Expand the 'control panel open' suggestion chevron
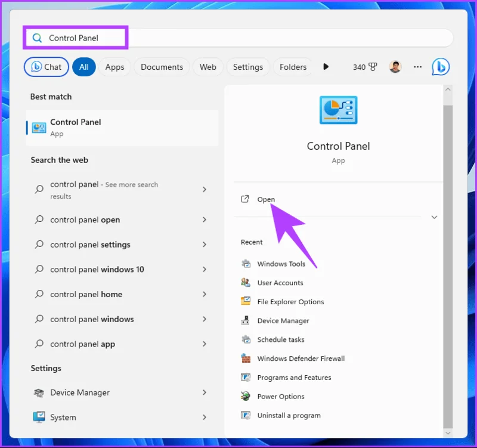 pyautogui.click(x=205, y=220)
